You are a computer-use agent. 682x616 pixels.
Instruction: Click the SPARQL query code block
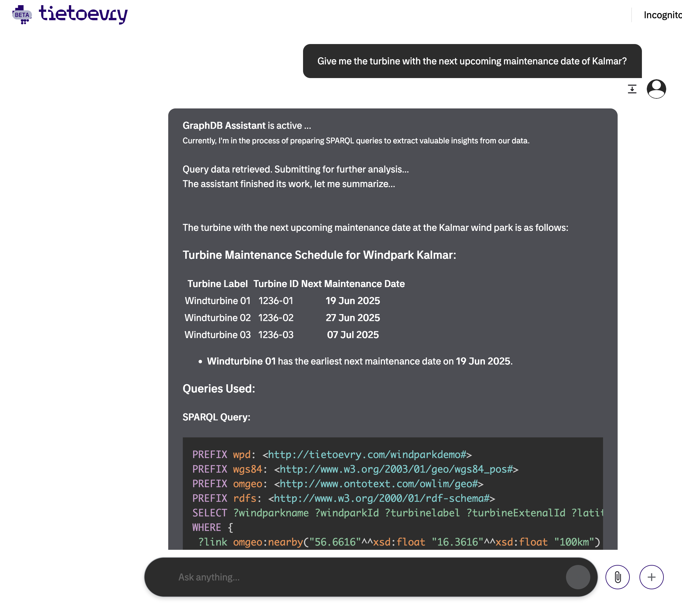point(393,494)
